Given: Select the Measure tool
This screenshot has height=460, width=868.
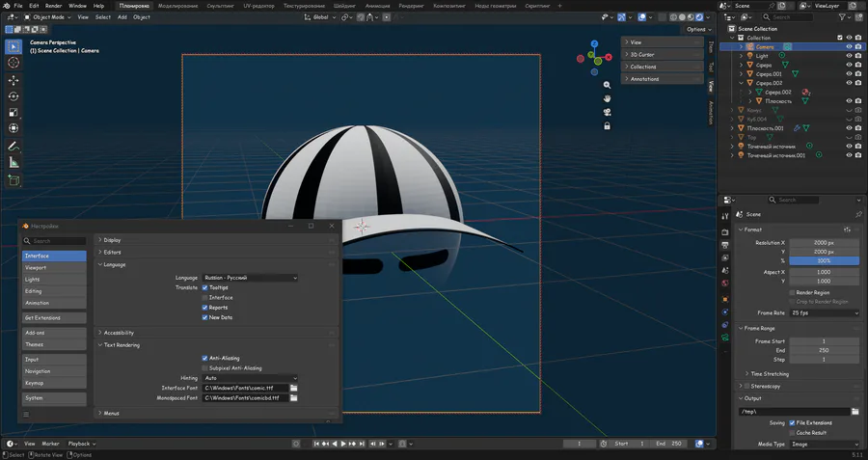Looking at the screenshot, I should pos(14,163).
